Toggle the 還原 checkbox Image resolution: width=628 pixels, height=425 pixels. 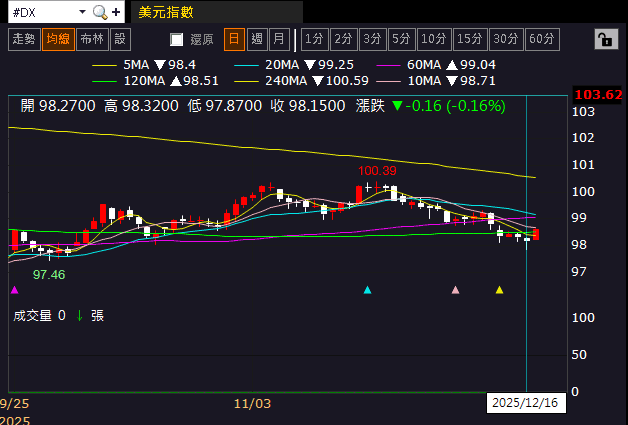pyautogui.click(x=177, y=40)
